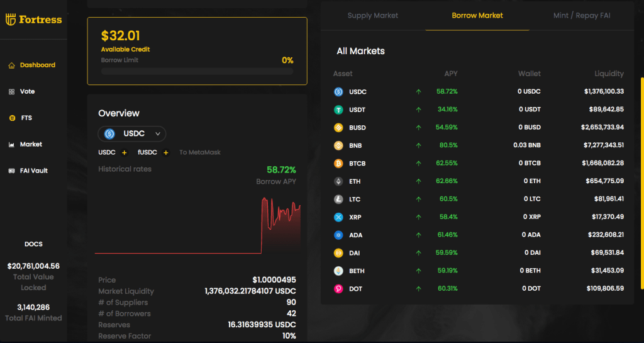Click the Vote grid icon in sidebar

(x=11, y=92)
